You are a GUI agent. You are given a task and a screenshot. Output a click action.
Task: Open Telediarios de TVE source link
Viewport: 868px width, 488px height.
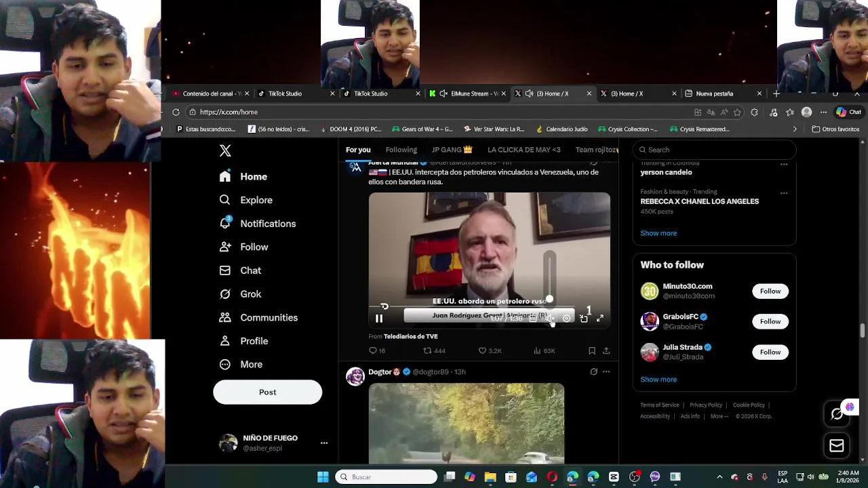[410, 336]
